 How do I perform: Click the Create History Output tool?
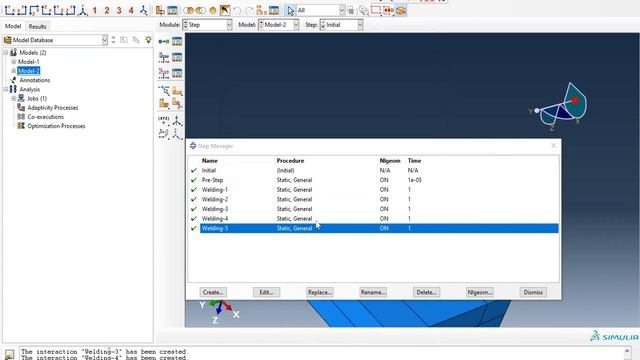pos(164,73)
